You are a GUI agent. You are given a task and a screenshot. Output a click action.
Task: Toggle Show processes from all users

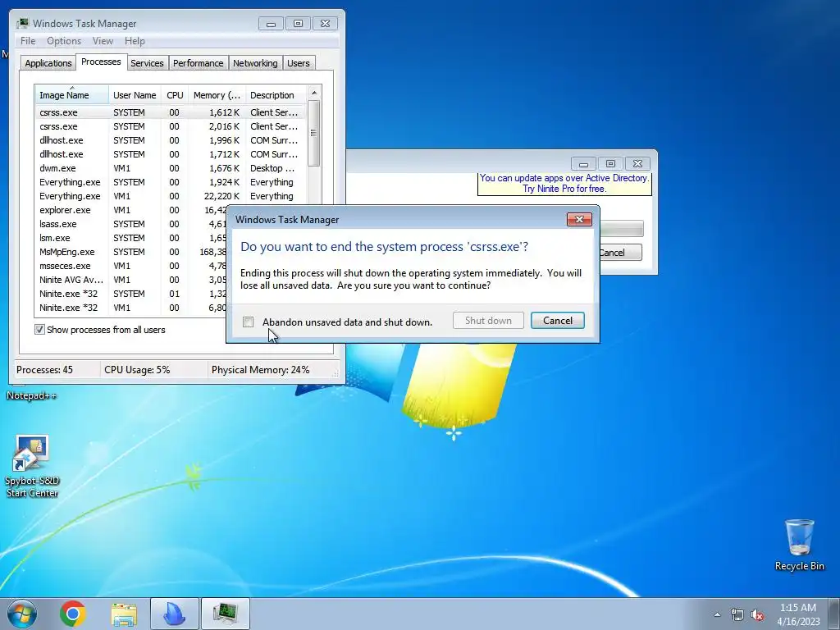pyautogui.click(x=39, y=330)
